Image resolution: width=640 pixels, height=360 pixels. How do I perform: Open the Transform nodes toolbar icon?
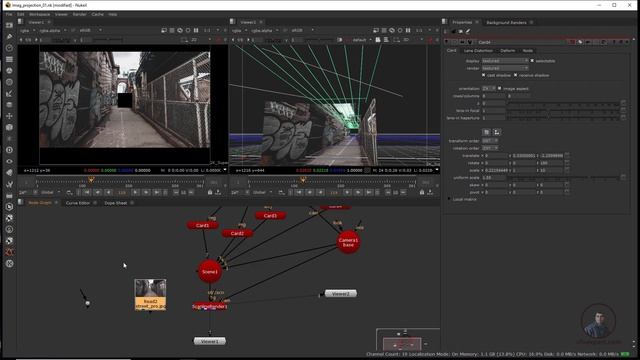(9, 116)
